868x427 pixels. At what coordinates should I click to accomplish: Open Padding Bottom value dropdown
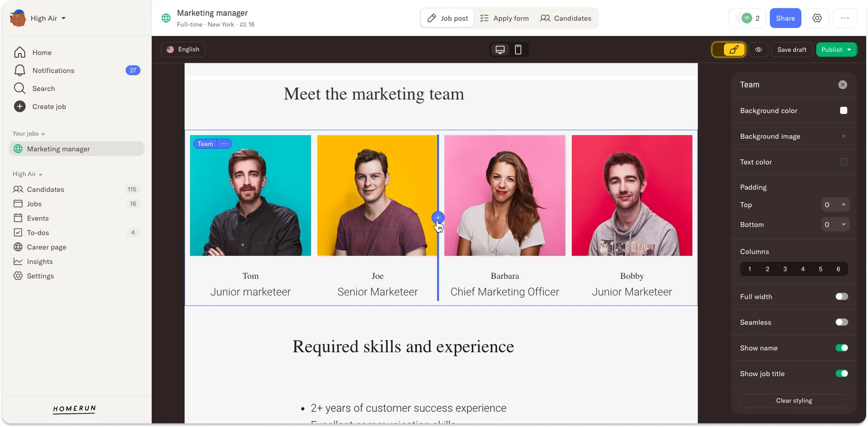836,224
